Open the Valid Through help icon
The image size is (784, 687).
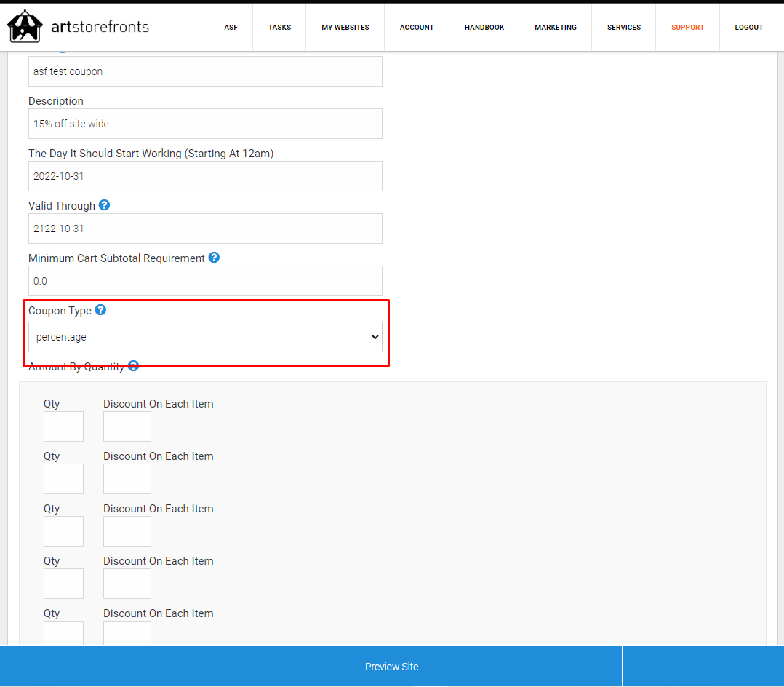(x=104, y=205)
